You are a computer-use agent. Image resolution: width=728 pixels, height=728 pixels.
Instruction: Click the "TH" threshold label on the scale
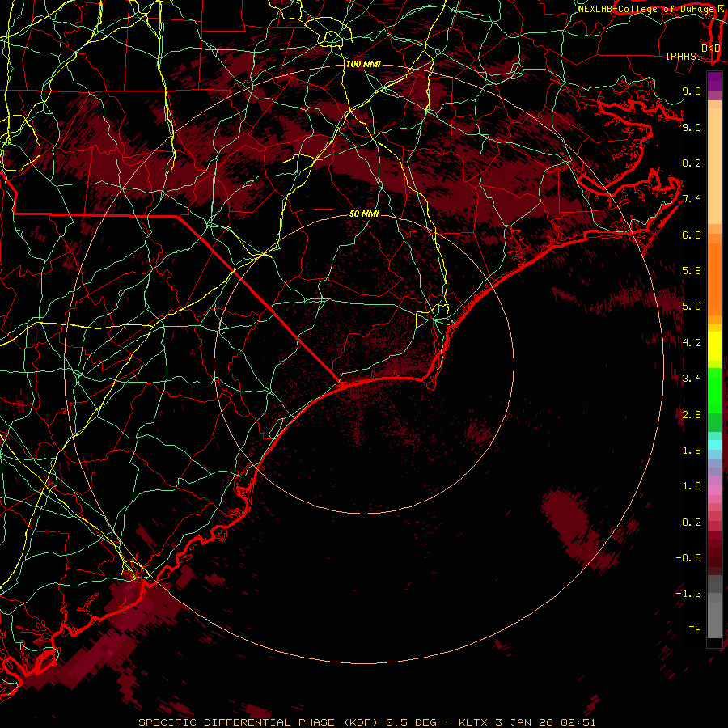point(695,630)
